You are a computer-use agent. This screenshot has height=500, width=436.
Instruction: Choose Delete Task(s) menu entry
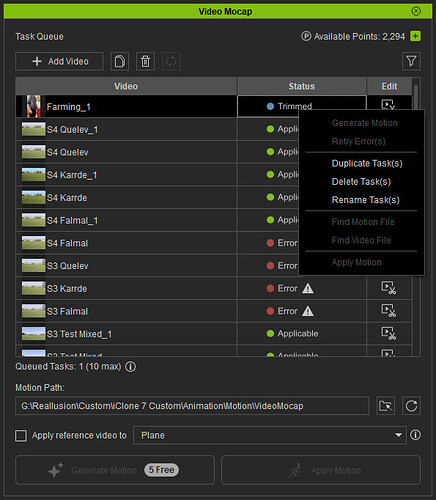tap(361, 182)
